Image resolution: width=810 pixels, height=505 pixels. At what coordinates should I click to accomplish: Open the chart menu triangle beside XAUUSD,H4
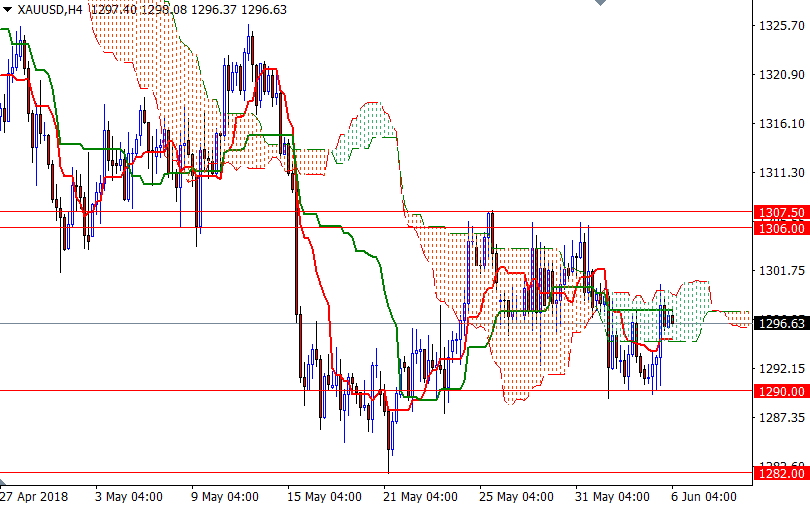[x=7, y=10]
